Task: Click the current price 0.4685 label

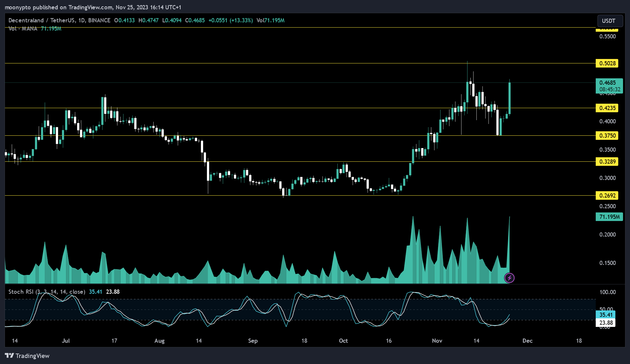Action: point(609,86)
